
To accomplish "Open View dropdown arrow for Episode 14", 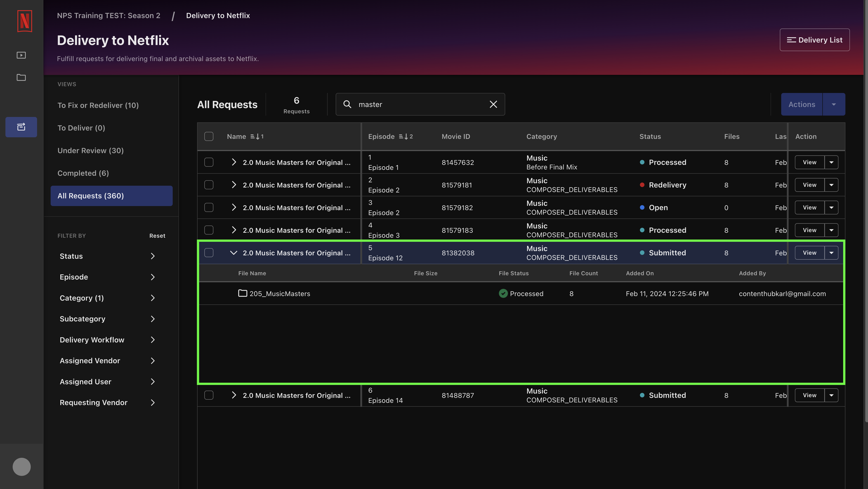I will 831,395.
